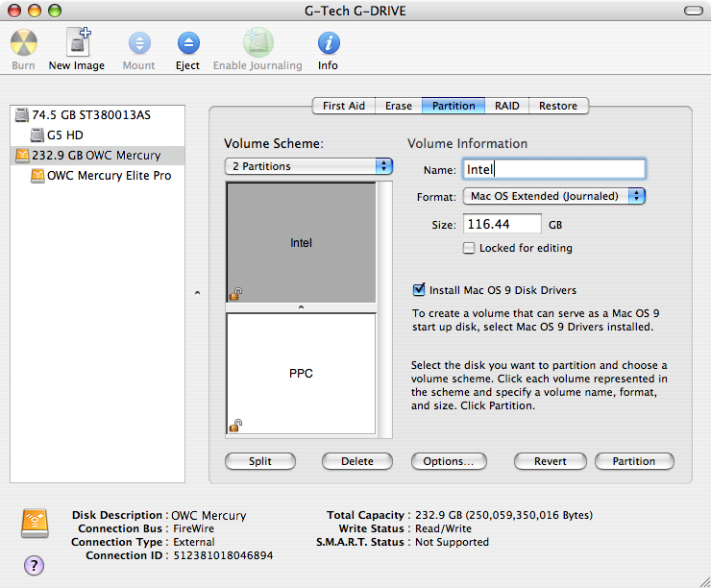711x588 pixels.
Task: Click the Split button
Action: coord(260,461)
